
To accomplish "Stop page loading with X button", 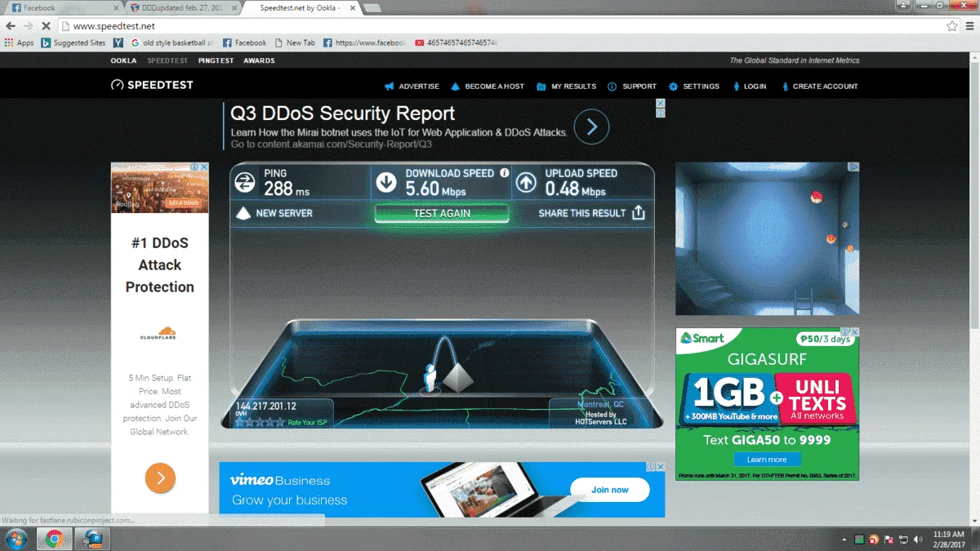I will 46,26.
